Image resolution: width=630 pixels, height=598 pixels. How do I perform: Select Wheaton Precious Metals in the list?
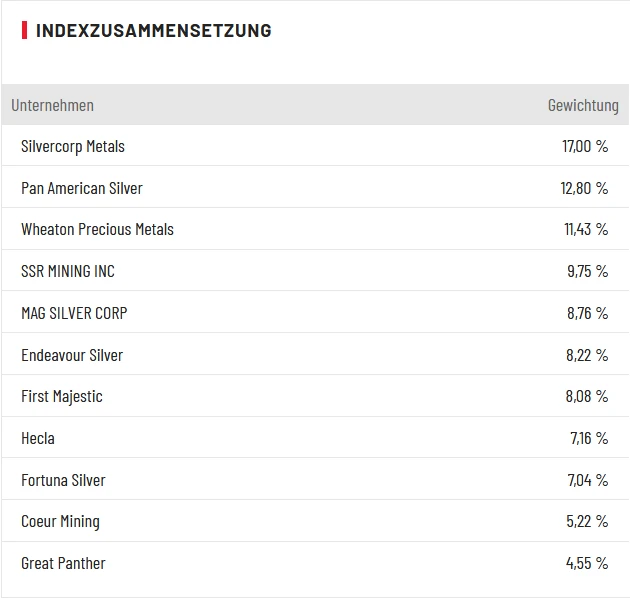(97, 229)
